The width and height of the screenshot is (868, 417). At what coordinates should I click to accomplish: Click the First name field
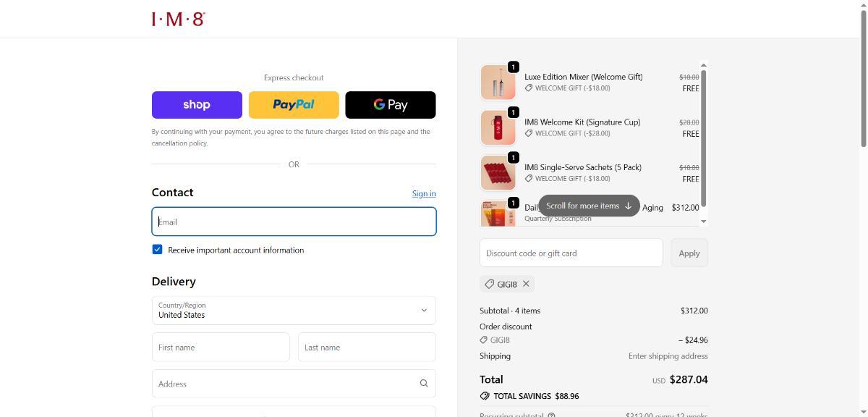click(221, 347)
